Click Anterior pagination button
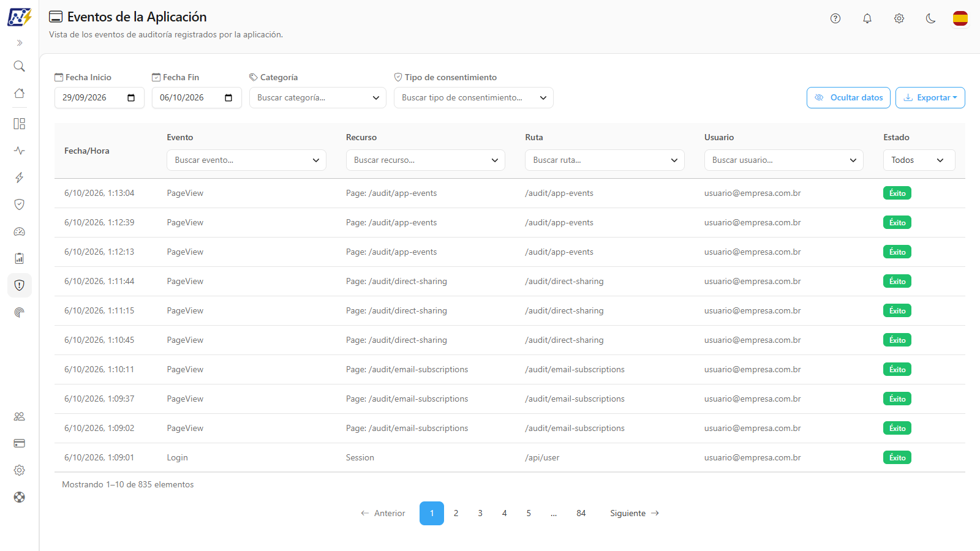Screen dimensions: 980x551 pos(383,513)
